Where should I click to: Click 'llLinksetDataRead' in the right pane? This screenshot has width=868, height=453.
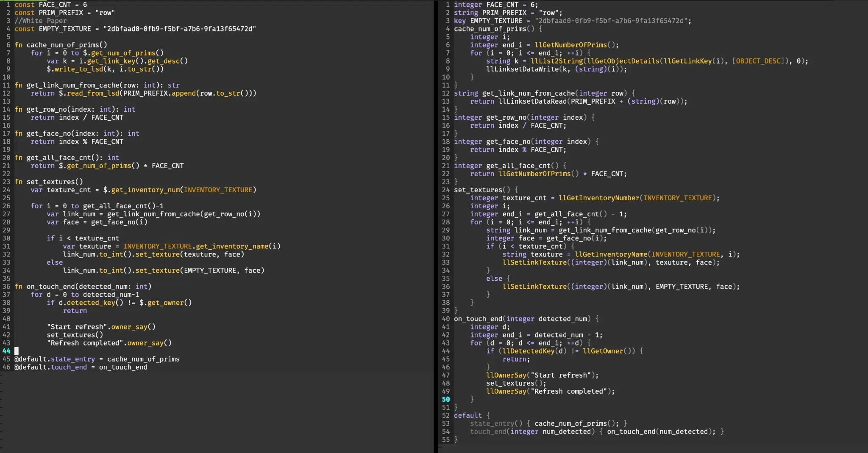(x=533, y=101)
